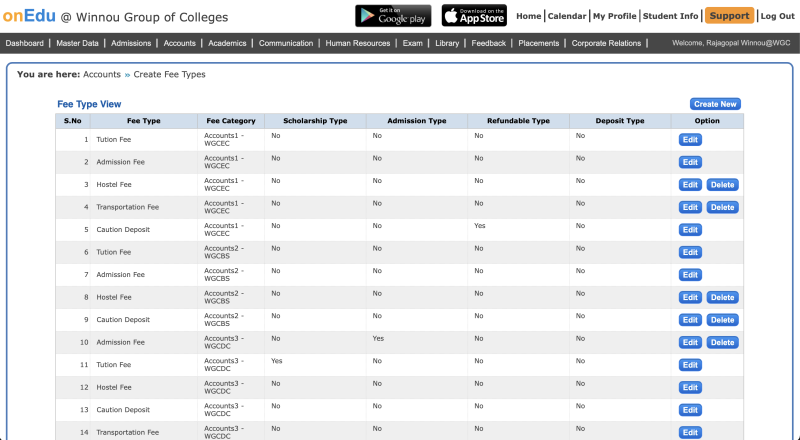
Task: Edit the first Tution Fee row
Action: [690, 139]
